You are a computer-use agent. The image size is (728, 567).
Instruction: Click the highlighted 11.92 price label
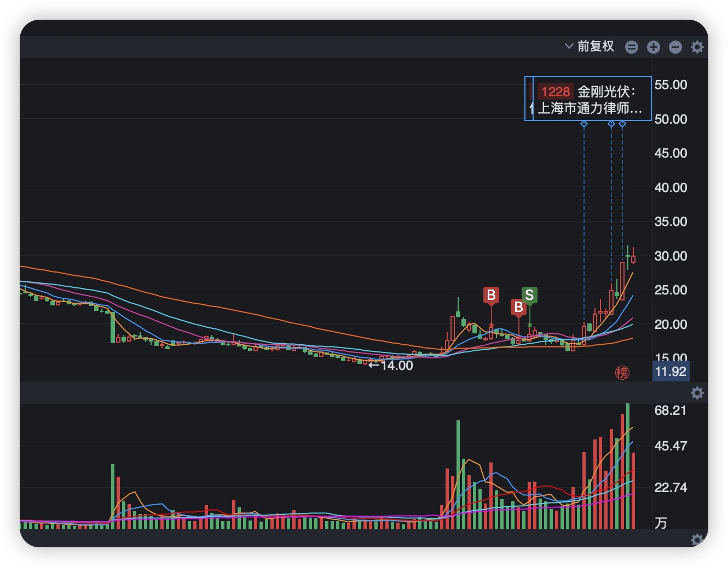(671, 372)
